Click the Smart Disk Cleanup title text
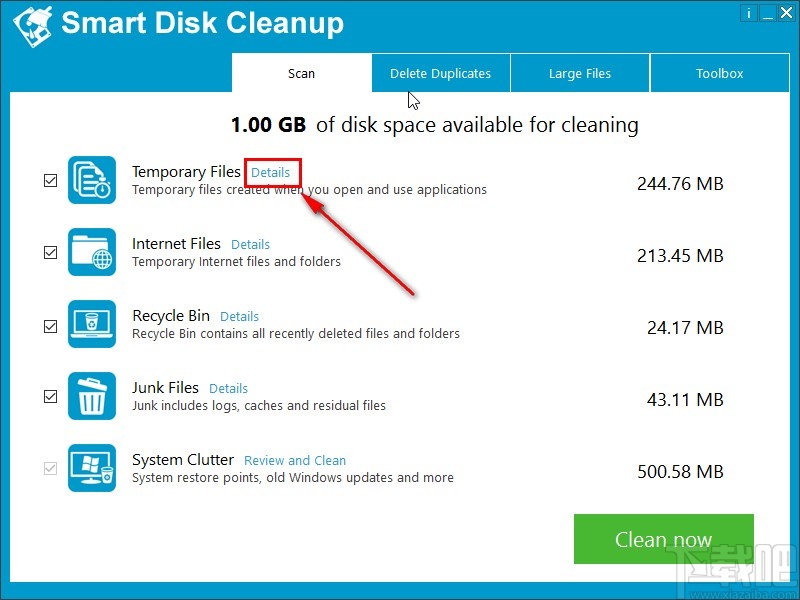 click(x=203, y=23)
